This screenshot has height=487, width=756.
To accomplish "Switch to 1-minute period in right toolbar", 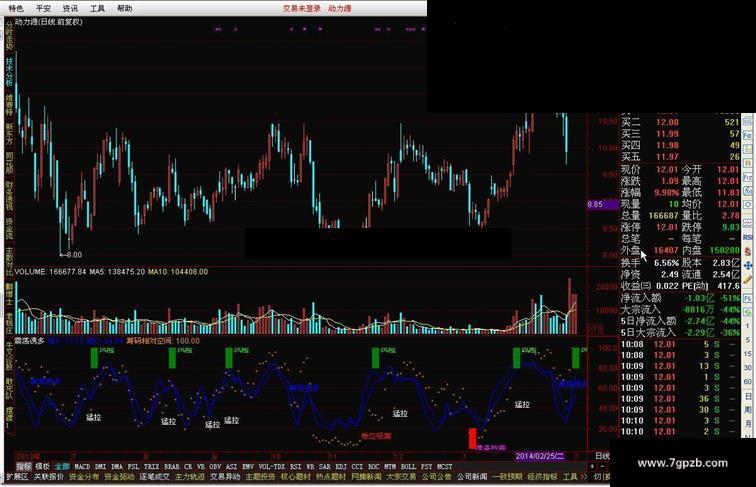I will point(747,327).
